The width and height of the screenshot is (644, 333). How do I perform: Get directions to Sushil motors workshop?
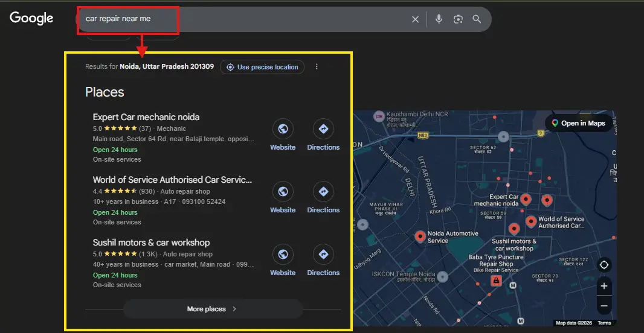click(323, 261)
